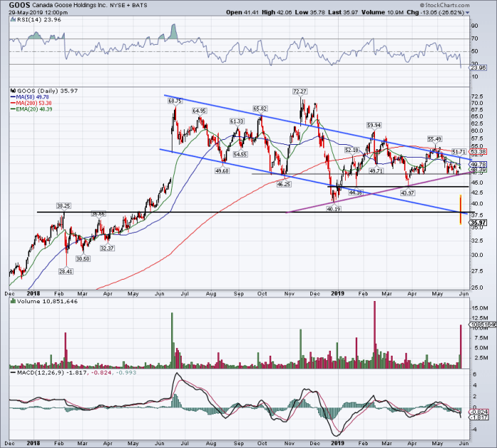Click the 52.18 price label
Image resolution: width=497 pixels, height=448 pixels.
click(352, 150)
